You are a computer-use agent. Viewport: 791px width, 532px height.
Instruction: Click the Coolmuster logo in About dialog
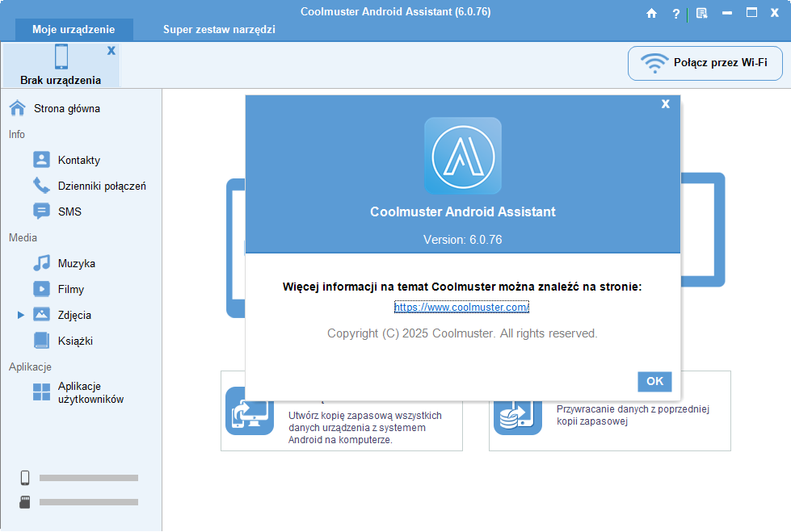pyautogui.click(x=463, y=156)
